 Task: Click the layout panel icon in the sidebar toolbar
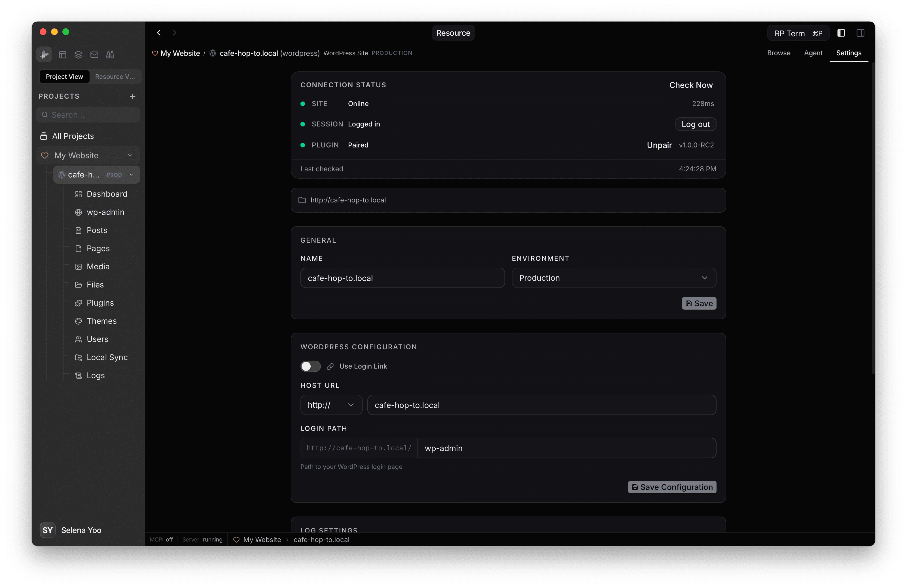pos(63,54)
